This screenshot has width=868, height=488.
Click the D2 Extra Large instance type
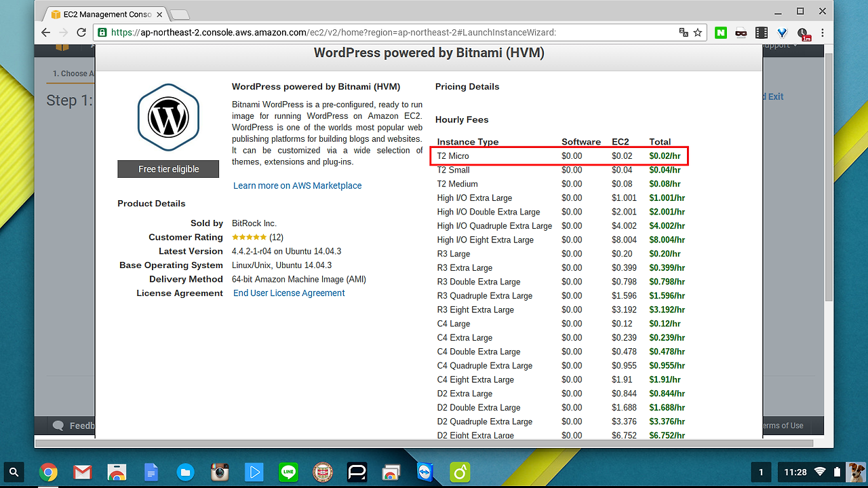(465, 394)
